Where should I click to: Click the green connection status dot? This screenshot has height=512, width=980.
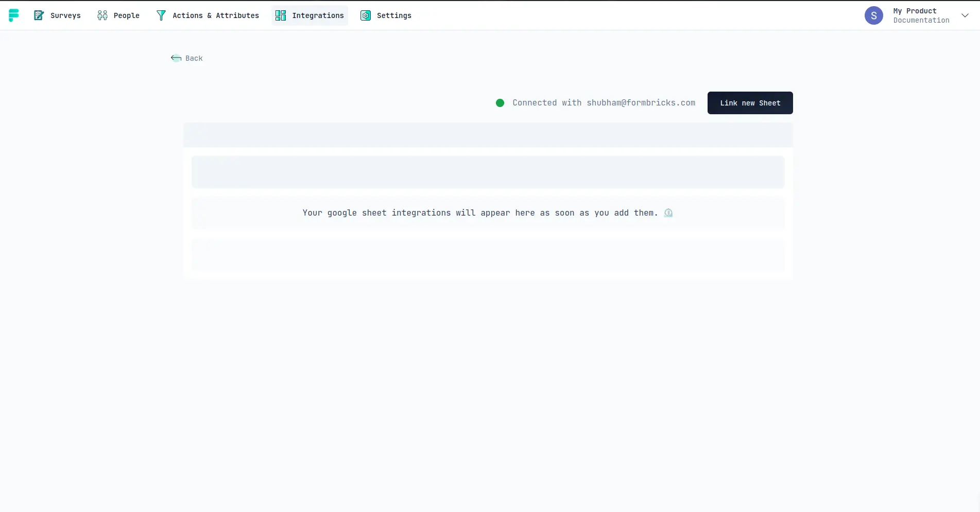(500, 103)
